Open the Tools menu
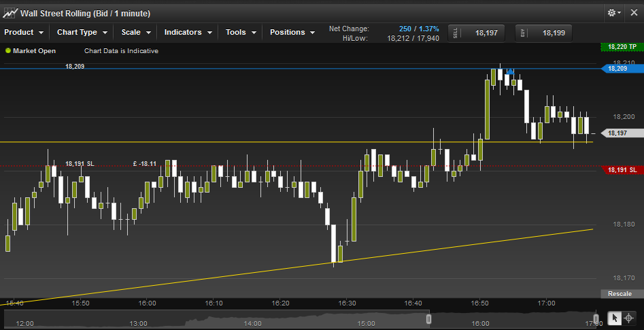 click(x=241, y=32)
